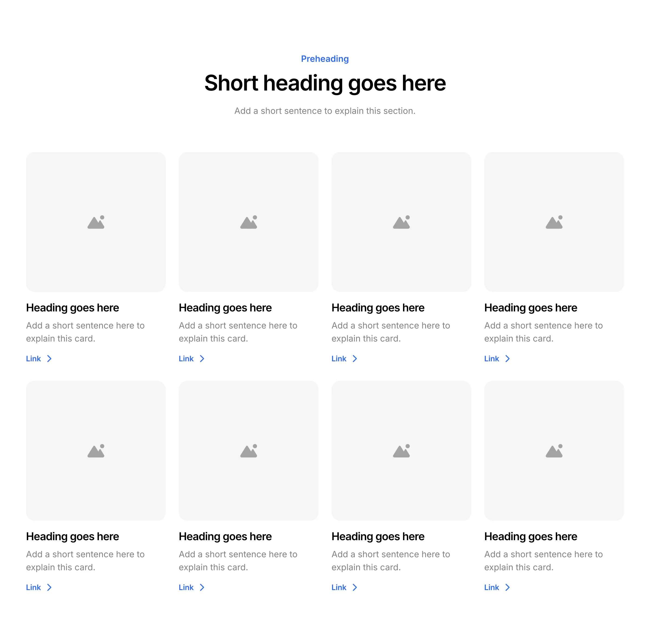Click the card heading in third bottom-row card
Viewport: 650px width, 644px height.
pyautogui.click(x=378, y=536)
